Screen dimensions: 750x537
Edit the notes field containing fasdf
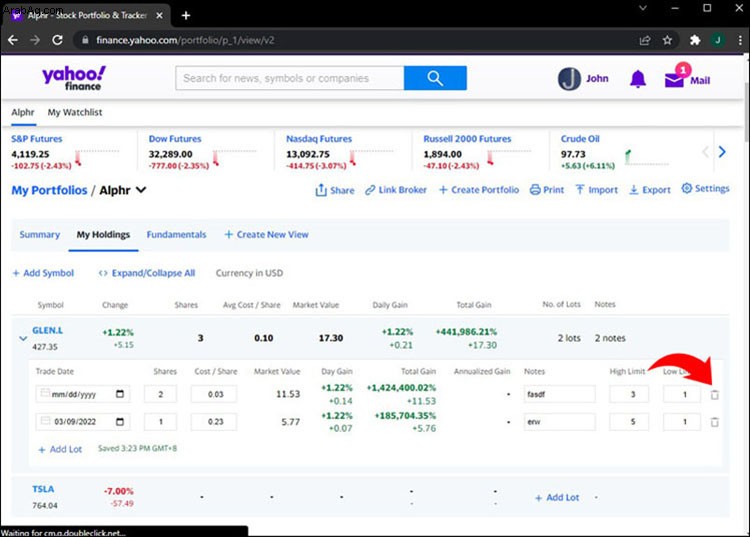click(x=560, y=394)
